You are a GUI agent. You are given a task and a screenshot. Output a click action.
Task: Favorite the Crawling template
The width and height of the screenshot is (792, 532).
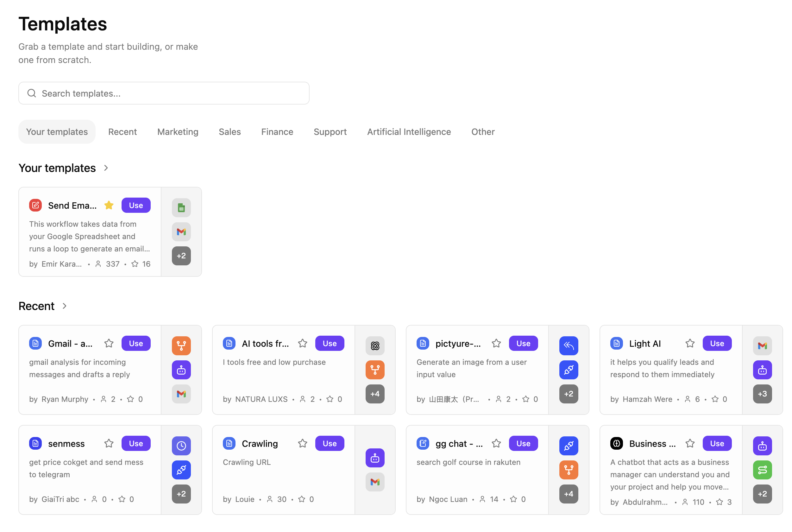(302, 443)
